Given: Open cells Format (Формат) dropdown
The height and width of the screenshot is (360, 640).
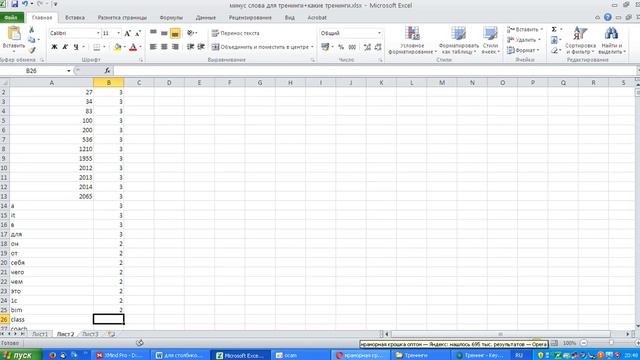Looking at the screenshot, I should (x=523, y=50).
